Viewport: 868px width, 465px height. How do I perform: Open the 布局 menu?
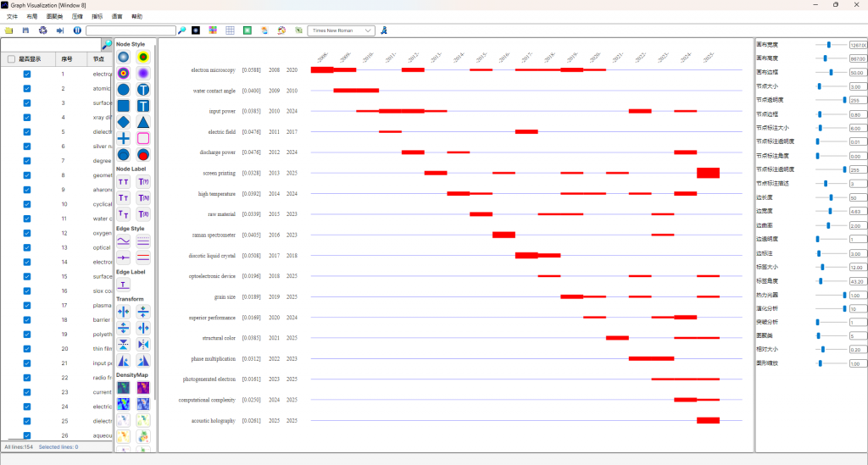coord(31,16)
